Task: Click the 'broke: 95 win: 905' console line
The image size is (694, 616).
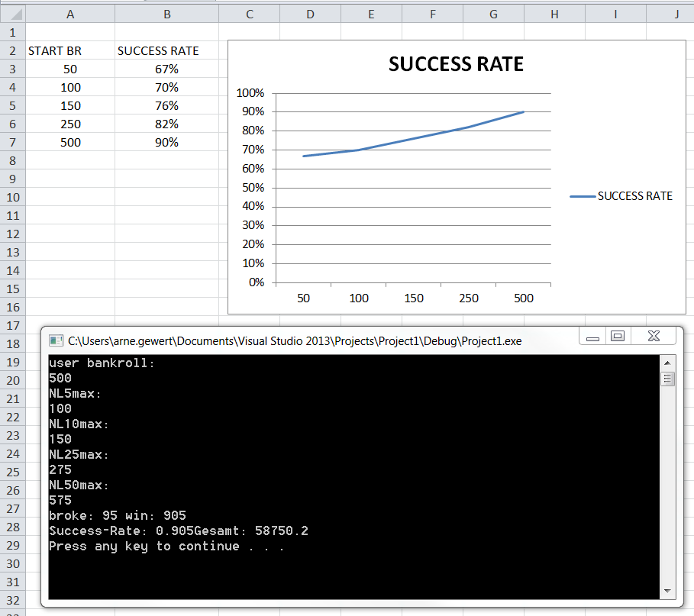Action: [x=118, y=516]
